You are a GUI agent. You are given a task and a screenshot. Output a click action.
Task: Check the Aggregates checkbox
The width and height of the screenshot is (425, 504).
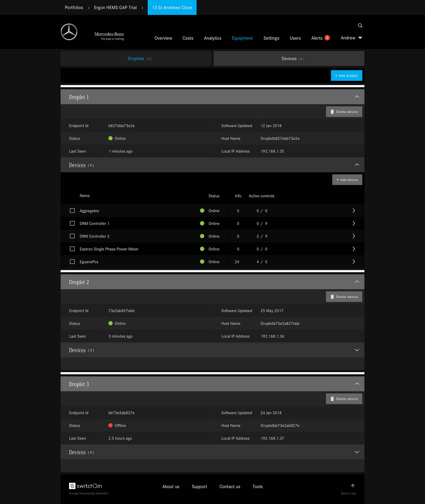[x=72, y=210]
